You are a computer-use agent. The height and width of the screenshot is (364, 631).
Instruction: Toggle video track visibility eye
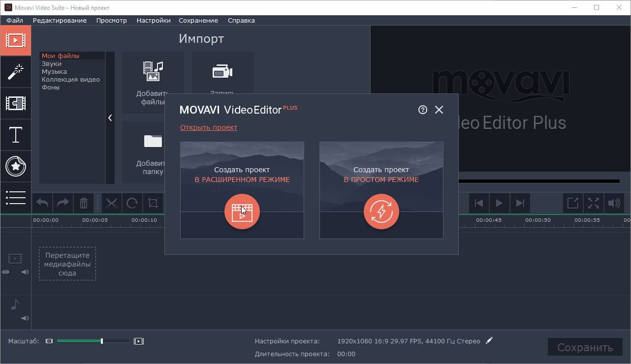[x=6, y=272]
